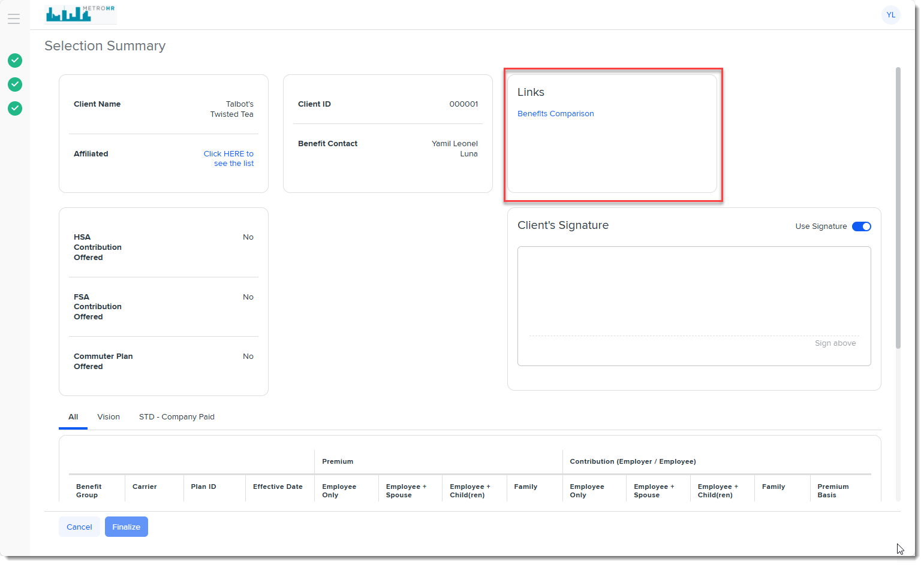Select the STD - Company Paid tab

click(x=176, y=417)
